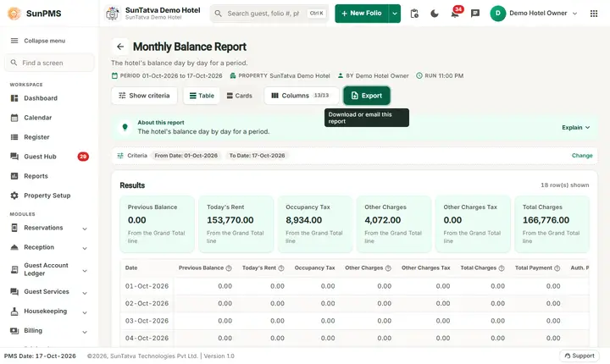Click the Collapse menu hamburger icon
The height and width of the screenshot is (364, 610).
(x=14, y=41)
